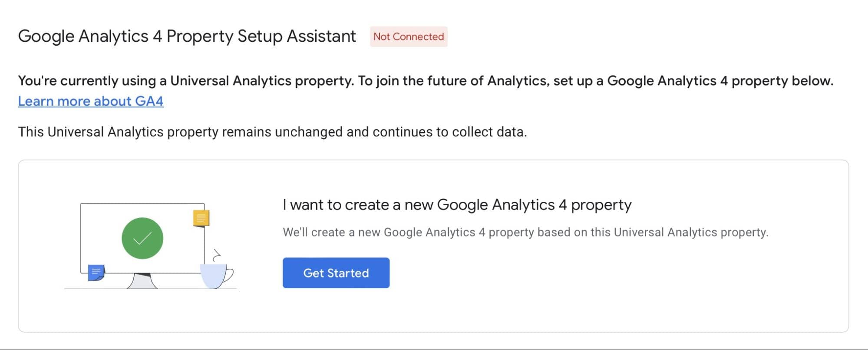This screenshot has width=868, height=350.
Task: Click the yellow sticky note icon
Action: click(x=200, y=217)
